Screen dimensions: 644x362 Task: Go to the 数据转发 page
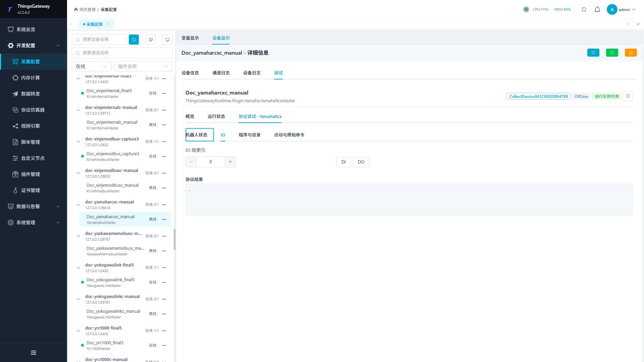pyautogui.click(x=34, y=94)
